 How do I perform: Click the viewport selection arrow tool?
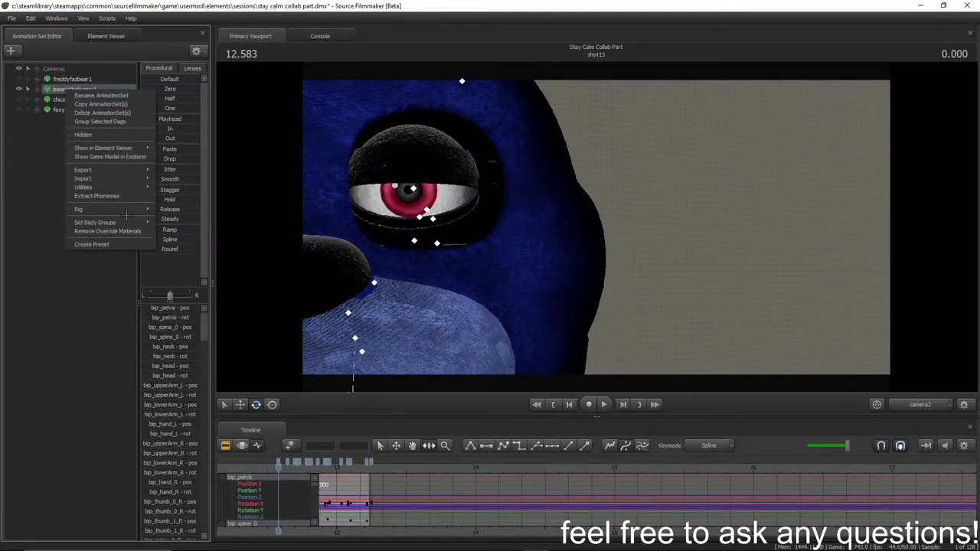[224, 404]
